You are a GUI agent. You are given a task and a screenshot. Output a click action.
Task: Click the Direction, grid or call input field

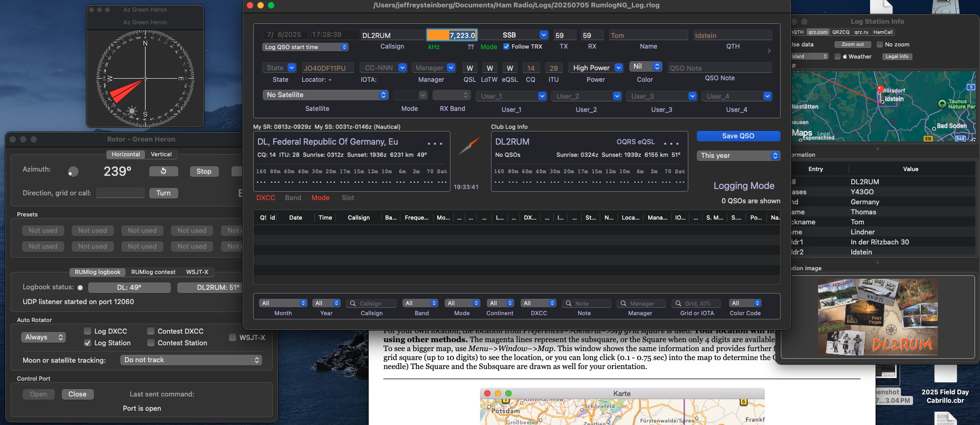[x=120, y=193]
